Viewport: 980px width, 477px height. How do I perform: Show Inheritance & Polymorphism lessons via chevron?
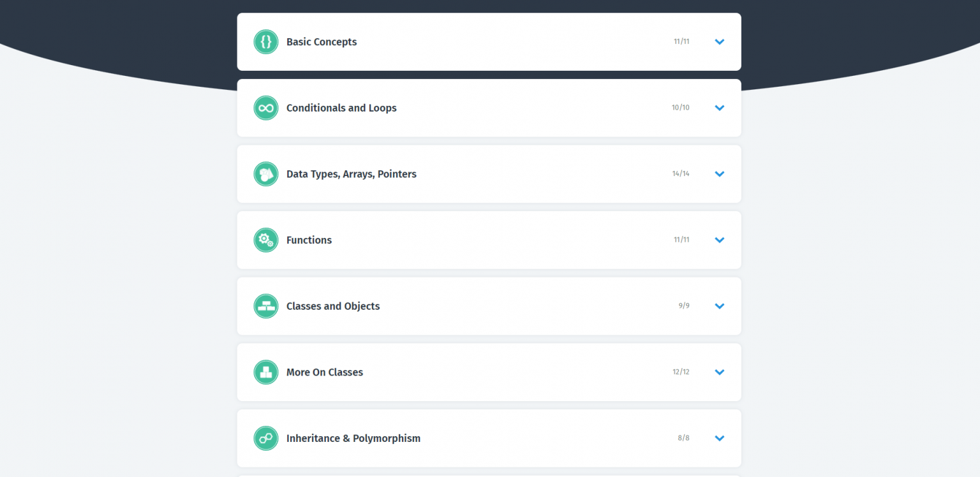720,438
